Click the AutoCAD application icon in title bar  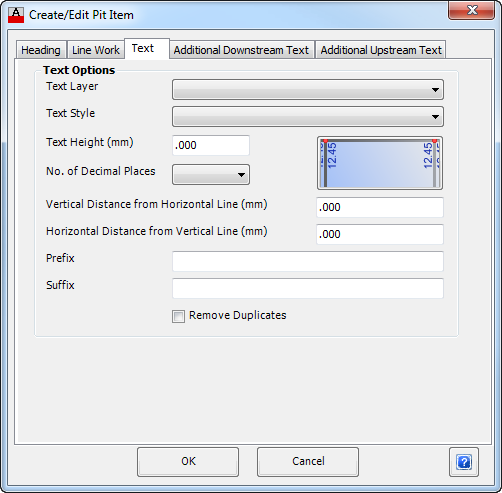[16, 15]
